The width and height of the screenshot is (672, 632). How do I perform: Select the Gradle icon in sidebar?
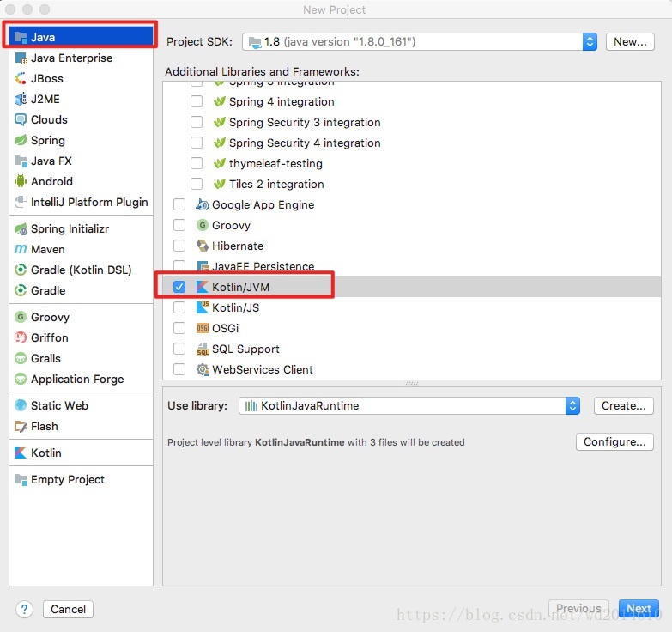pos(21,290)
